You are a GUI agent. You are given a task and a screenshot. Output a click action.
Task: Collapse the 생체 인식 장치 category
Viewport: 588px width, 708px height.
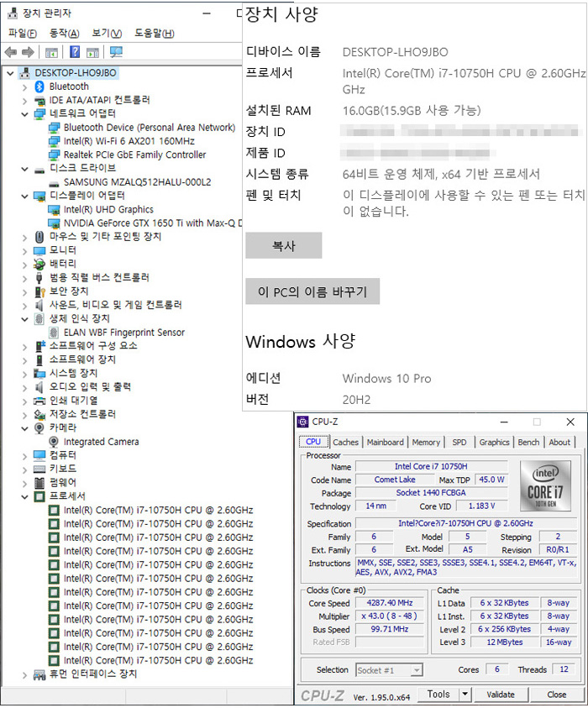[x=25, y=319]
